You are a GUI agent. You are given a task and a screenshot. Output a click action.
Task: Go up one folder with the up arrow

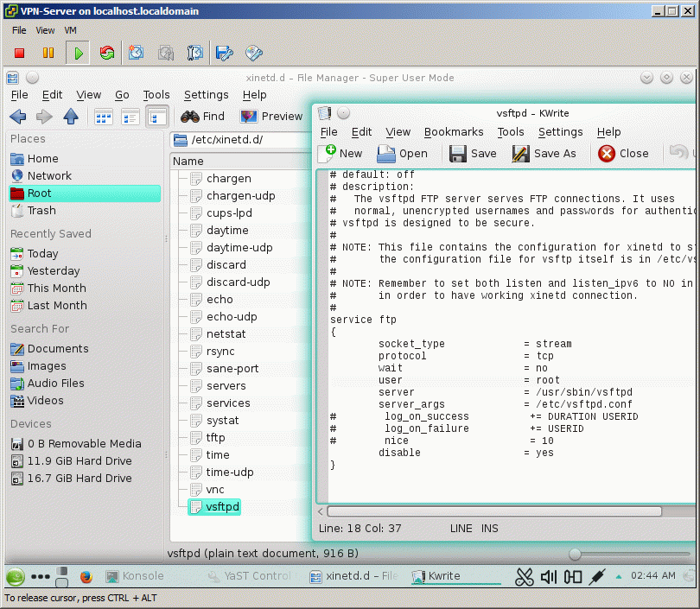[71, 117]
